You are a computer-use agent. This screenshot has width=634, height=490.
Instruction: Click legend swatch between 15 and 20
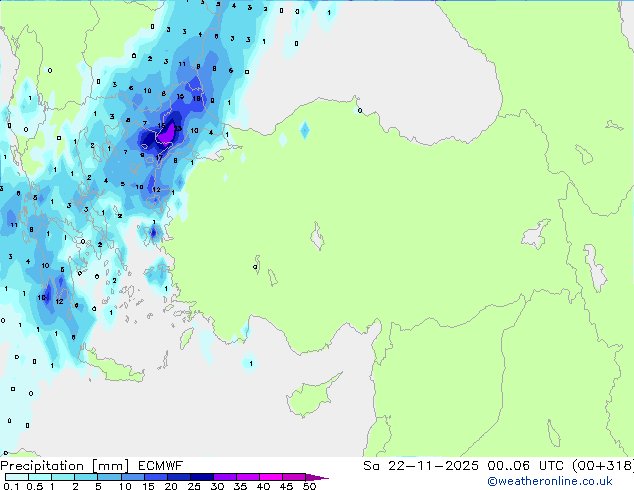tap(156, 477)
